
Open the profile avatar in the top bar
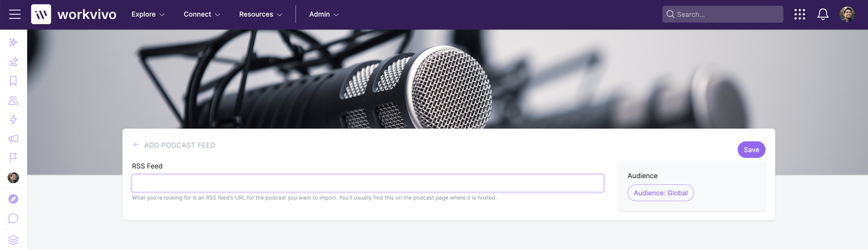847,14
